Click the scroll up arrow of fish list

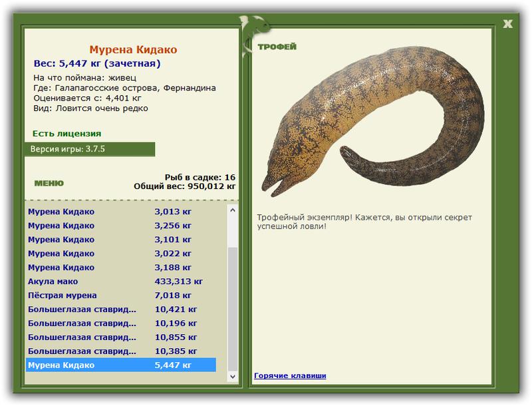[x=233, y=210]
